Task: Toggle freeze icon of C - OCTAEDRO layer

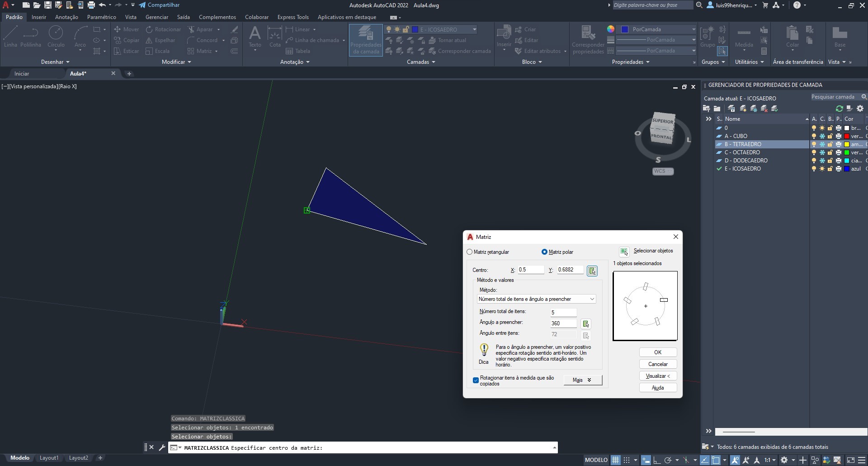Action: (822, 152)
